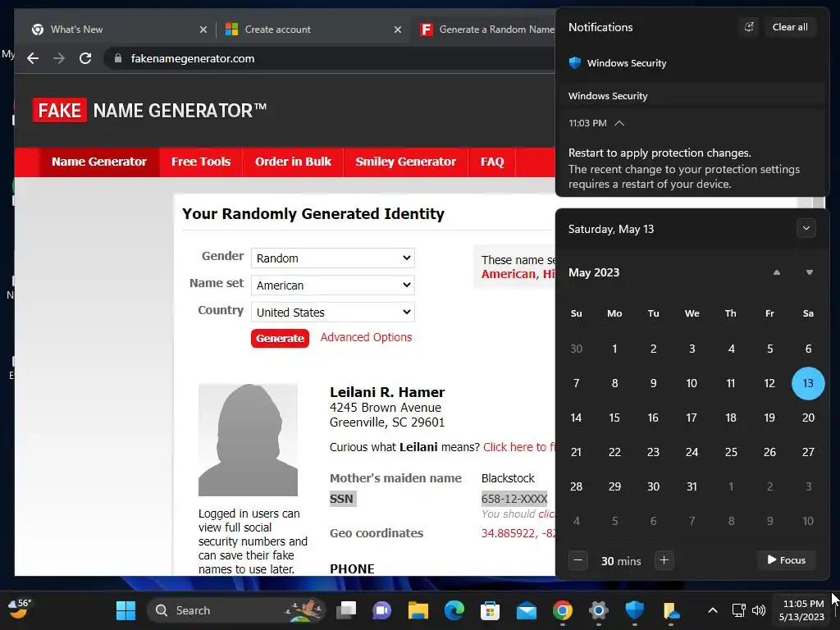Collapse the 11:03 PM notification chevron

tap(619, 123)
